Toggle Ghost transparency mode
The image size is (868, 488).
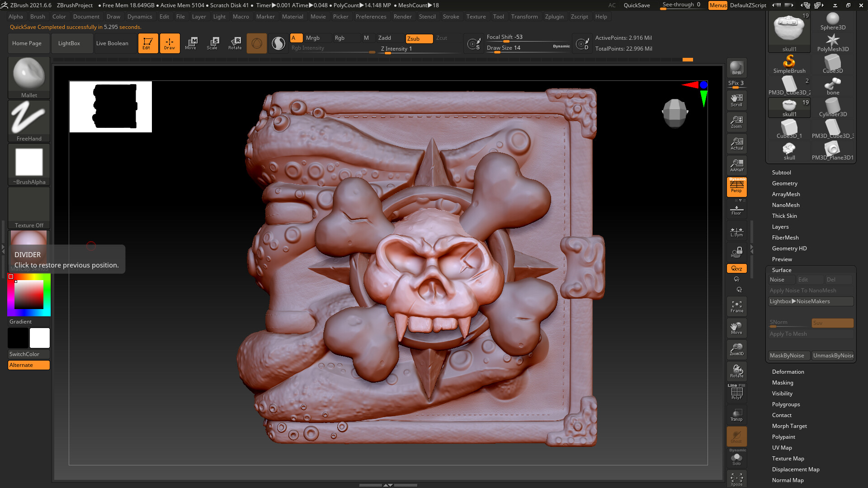[x=736, y=436]
